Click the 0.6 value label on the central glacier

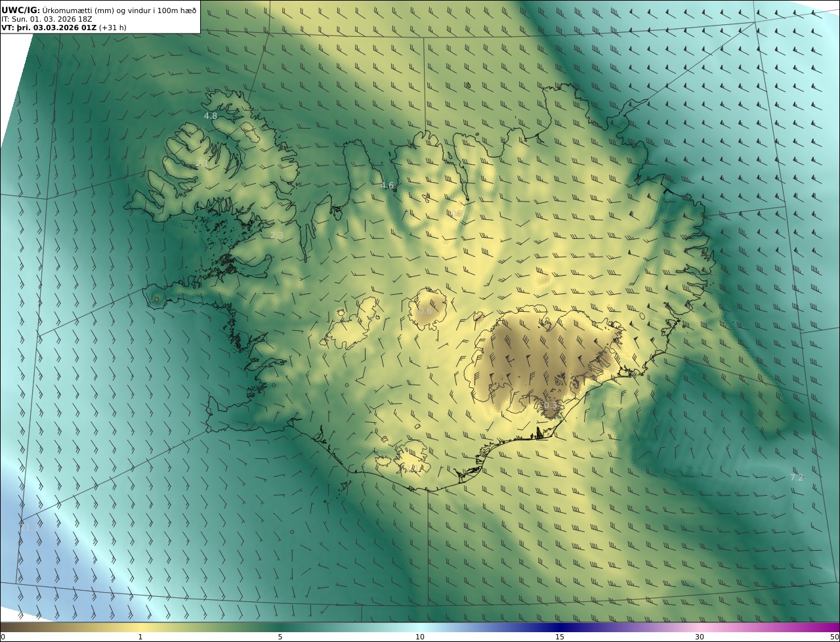[x=425, y=311]
